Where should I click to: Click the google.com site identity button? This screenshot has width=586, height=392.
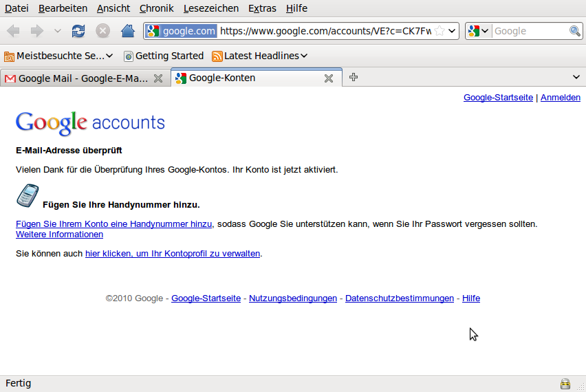point(181,31)
